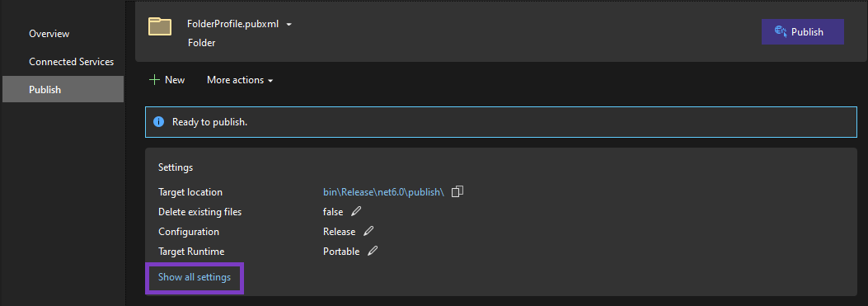
Task: Expand the More actions dropdown
Action: (240, 80)
